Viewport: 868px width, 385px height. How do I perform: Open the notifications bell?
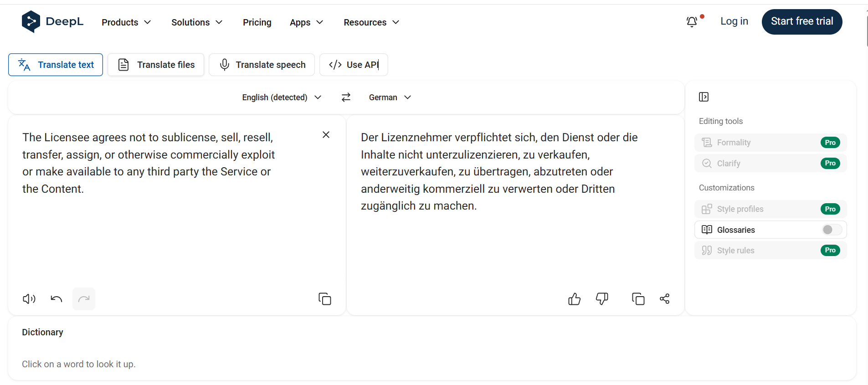(x=692, y=21)
